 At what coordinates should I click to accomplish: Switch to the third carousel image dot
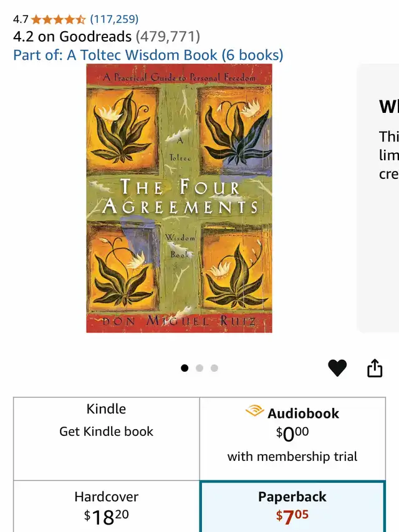tap(214, 368)
